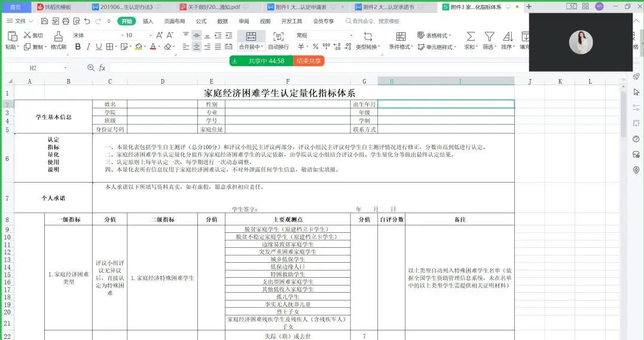
Task: Click the Filter (筛选) funnel icon
Action: (x=489, y=37)
